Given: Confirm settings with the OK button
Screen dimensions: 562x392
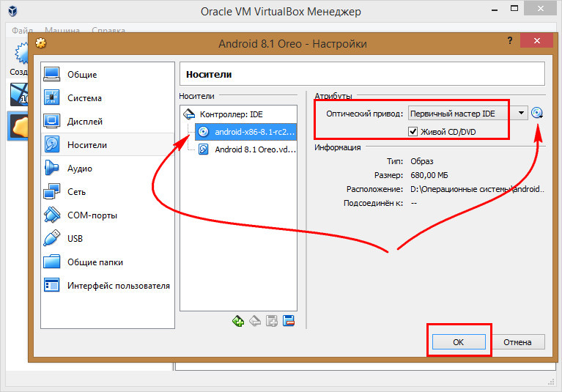Looking at the screenshot, I should [x=459, y=342].
